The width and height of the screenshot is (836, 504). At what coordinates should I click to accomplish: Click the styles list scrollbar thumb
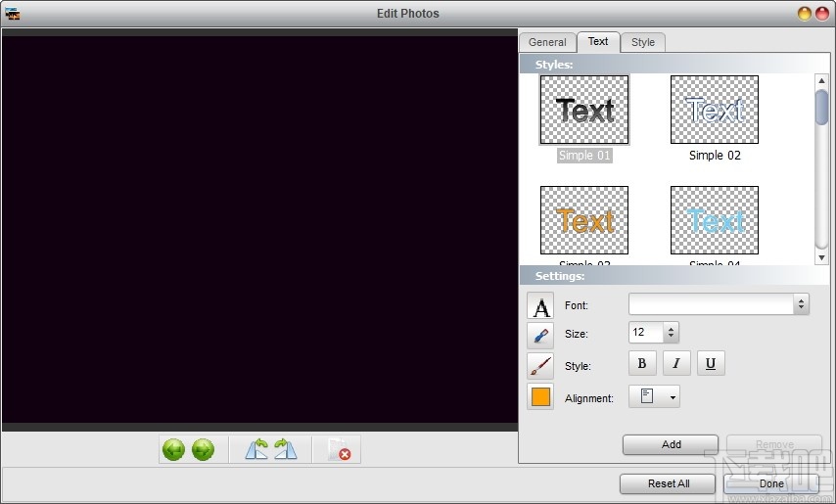point(821,107)
